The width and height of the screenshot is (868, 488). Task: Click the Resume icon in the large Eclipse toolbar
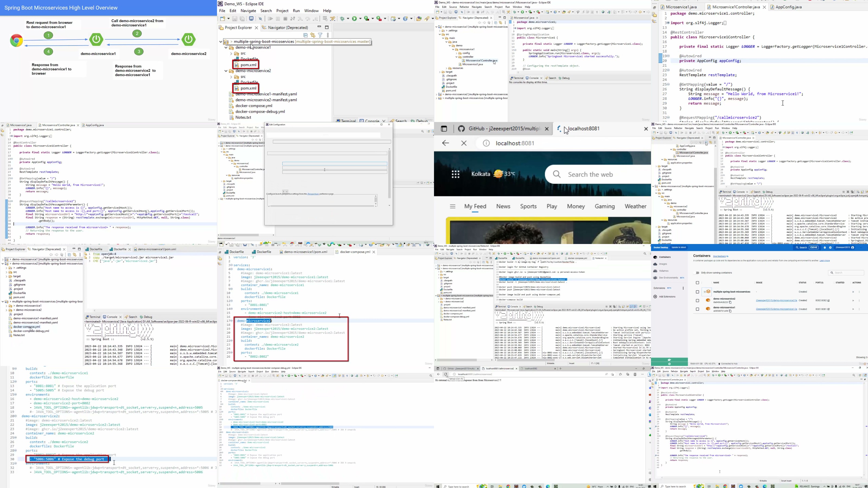(x=270, y=19)
